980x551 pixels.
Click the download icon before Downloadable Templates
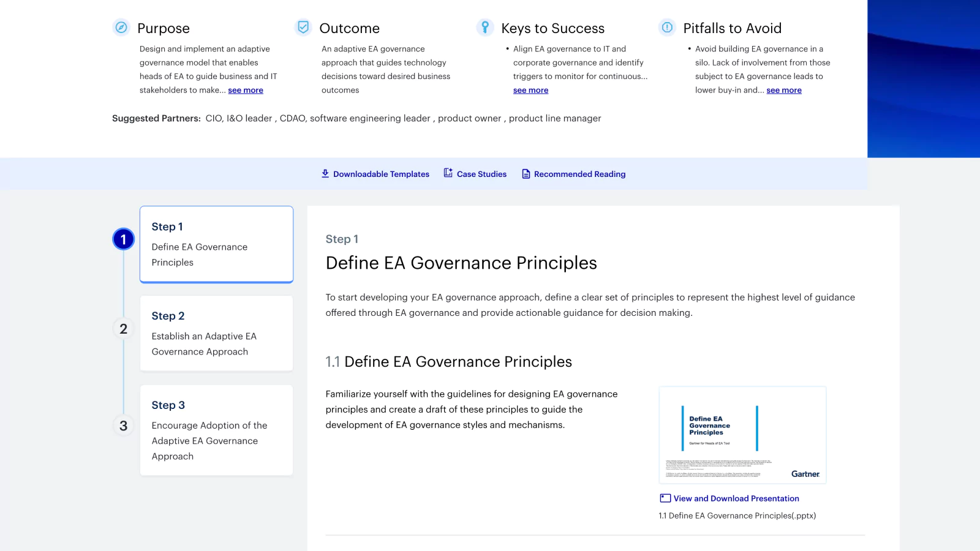pos(325,173)
